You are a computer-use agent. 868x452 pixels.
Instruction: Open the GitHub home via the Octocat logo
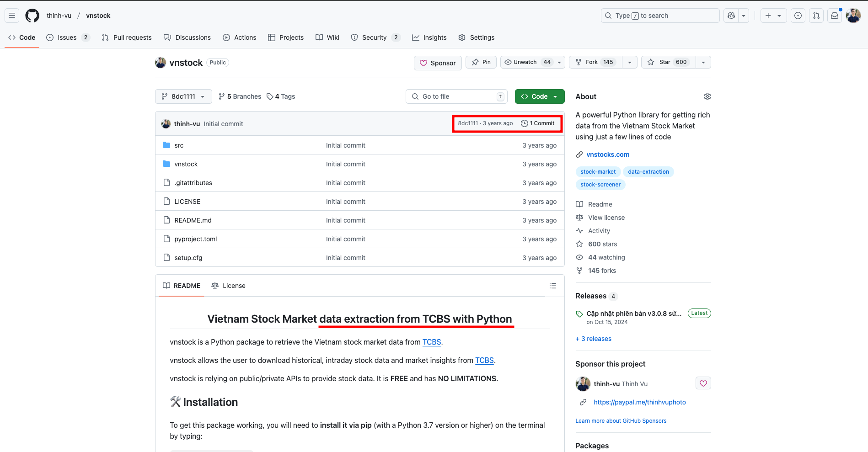[x=32, y=15]
